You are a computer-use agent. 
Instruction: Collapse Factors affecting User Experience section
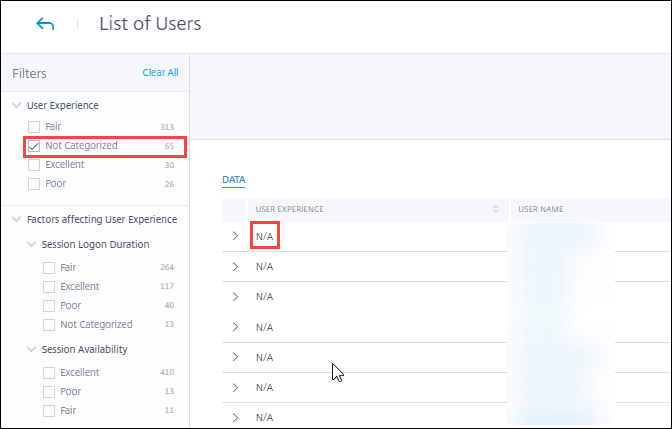(x=17, y=219)
